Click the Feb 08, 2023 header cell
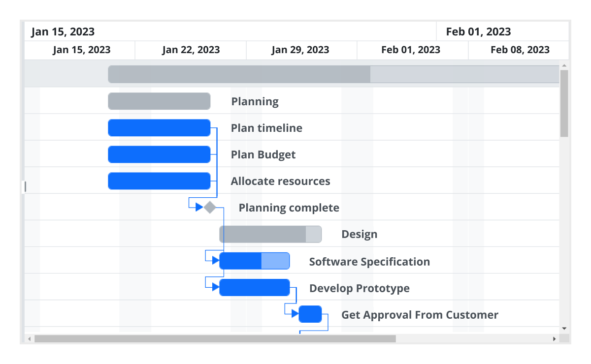 [x=519, y=50]
